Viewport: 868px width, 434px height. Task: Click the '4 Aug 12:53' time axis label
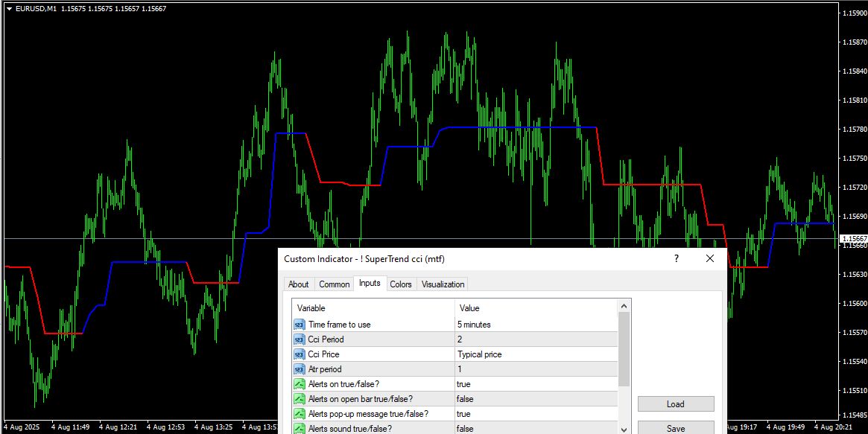click(167, 427)
